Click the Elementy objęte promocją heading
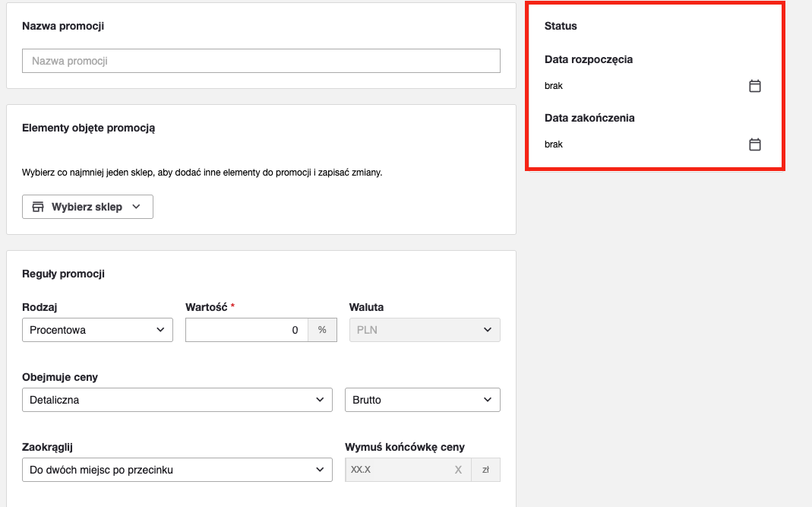The image size is (812, 507). click(88, 128)
